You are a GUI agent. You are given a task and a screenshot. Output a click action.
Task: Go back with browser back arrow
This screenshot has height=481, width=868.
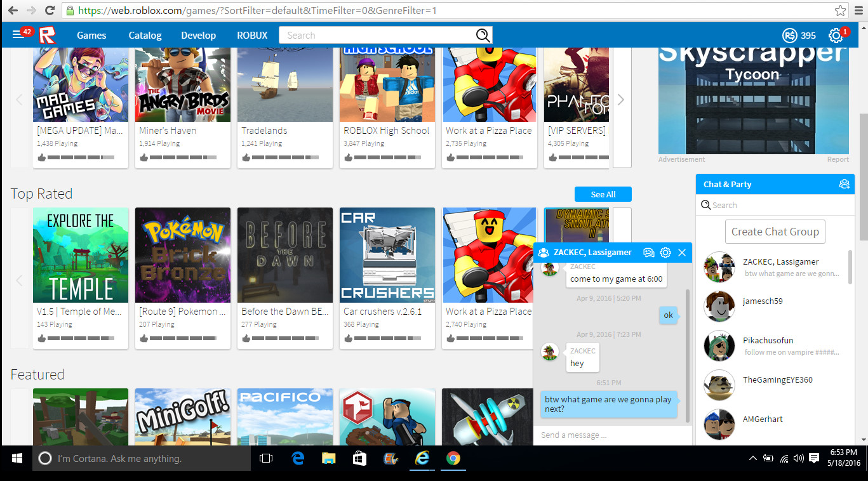(13, 11)
